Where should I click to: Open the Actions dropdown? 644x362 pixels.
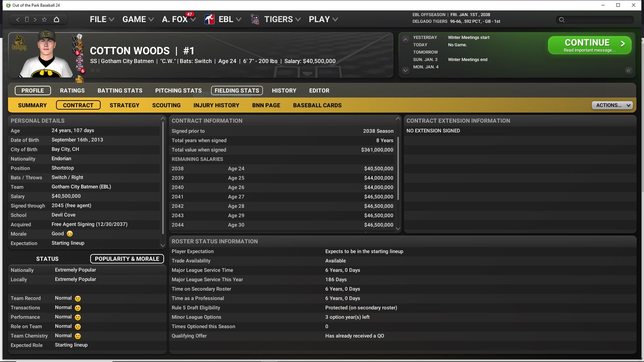612,105
